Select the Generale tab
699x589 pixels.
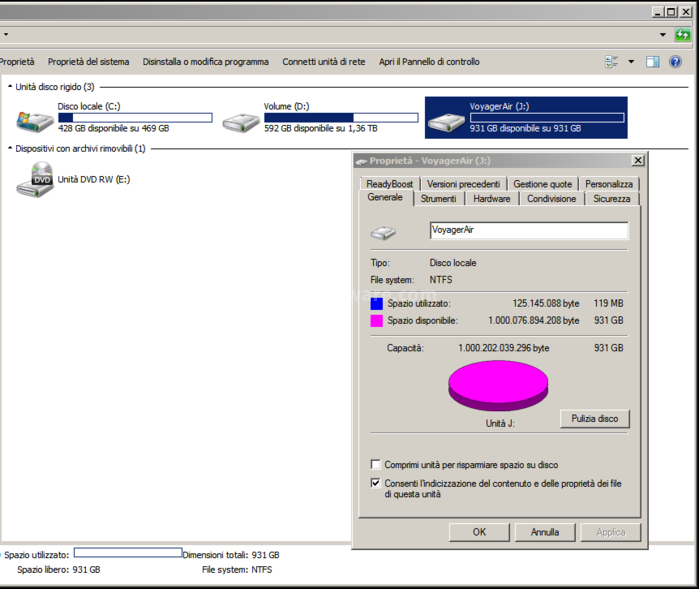click(x=385, y=197)
